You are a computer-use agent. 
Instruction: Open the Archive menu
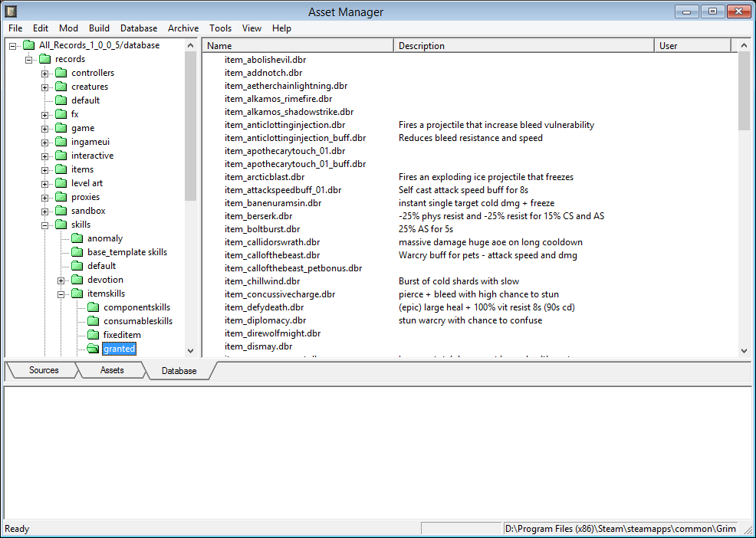coord(183,28)
